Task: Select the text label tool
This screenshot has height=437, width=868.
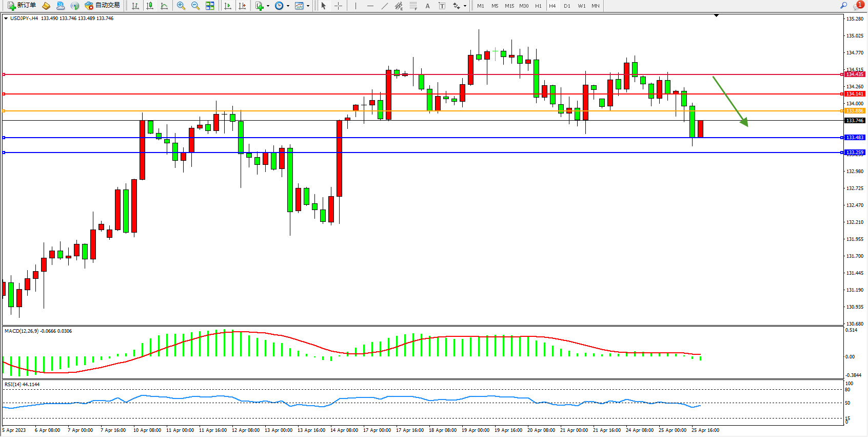Action: point(427,6)
